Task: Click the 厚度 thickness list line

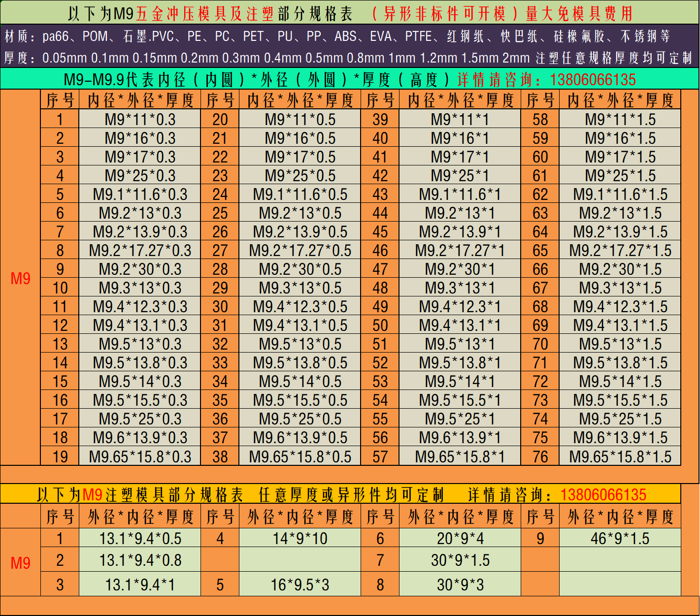Action: coord(348,58)
